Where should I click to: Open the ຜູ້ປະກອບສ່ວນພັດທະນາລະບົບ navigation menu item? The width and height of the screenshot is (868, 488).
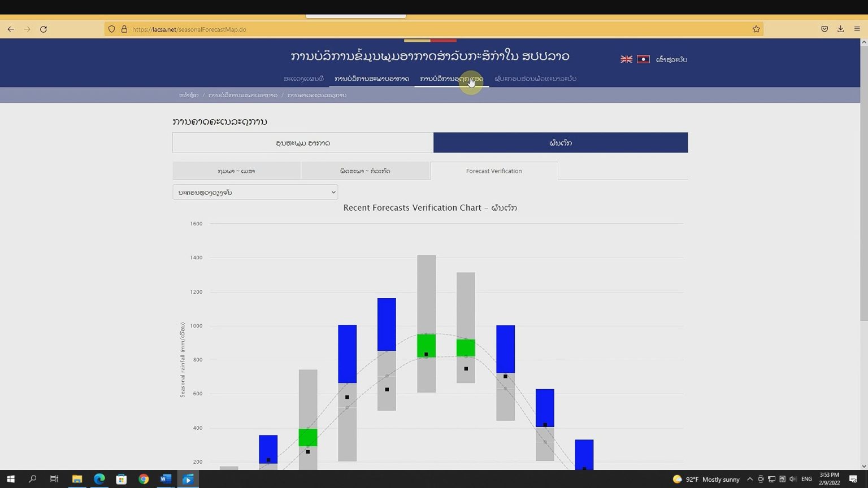(x=535, y=79)
